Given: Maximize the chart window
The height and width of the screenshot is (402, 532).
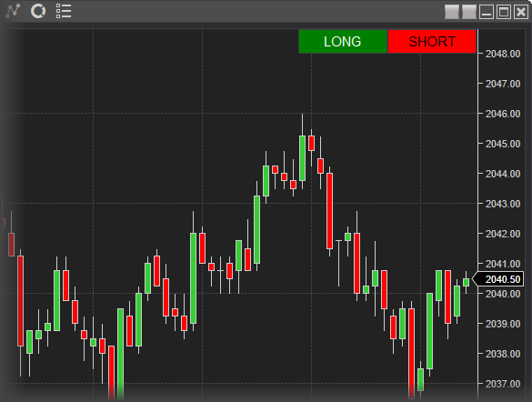Looking at the screenshot, I should (504, 12).
